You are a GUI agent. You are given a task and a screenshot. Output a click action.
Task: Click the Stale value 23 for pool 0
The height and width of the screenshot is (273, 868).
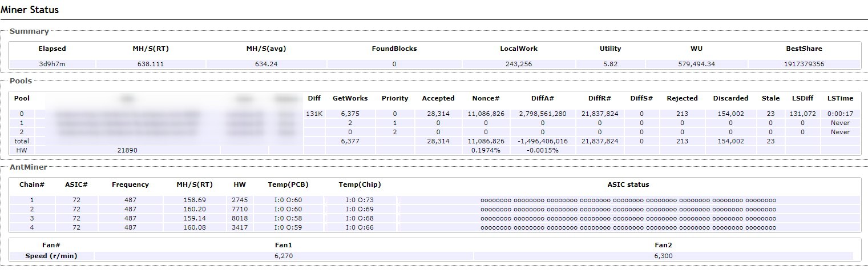tap(770, 114)
